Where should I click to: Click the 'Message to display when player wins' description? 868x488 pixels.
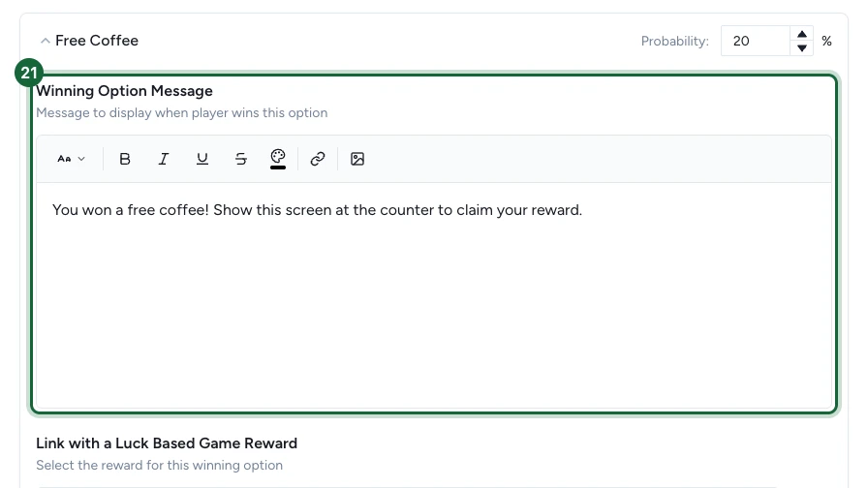(181, 113)
